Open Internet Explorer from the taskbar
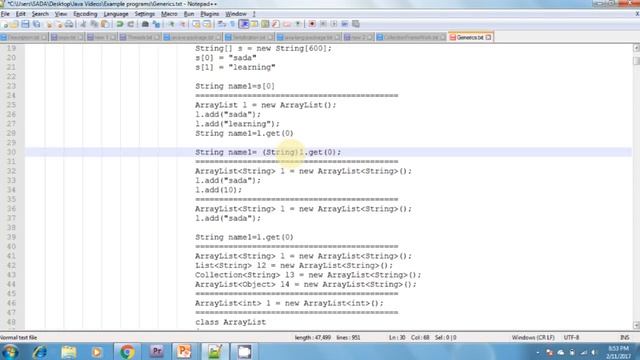 39,351
